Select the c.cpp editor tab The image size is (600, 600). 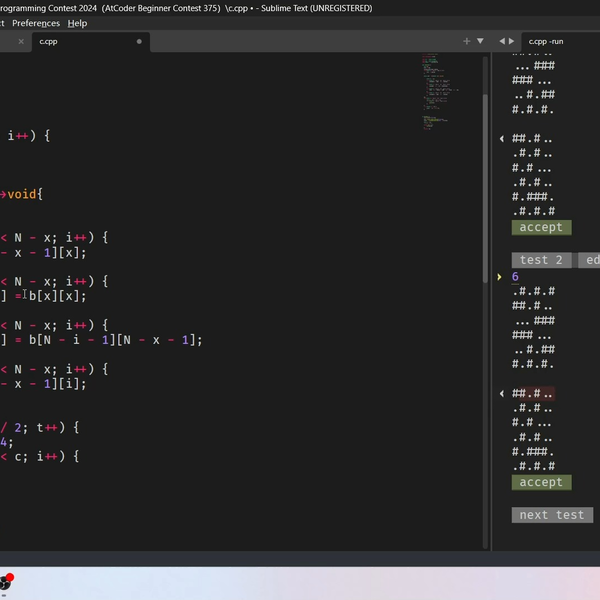pos(49,42)
